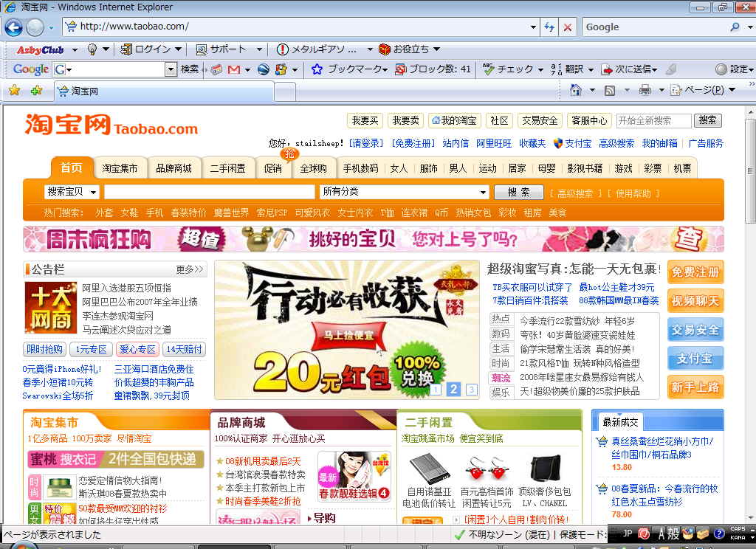Click the search magnifier beside the Google box

(735, 27)
